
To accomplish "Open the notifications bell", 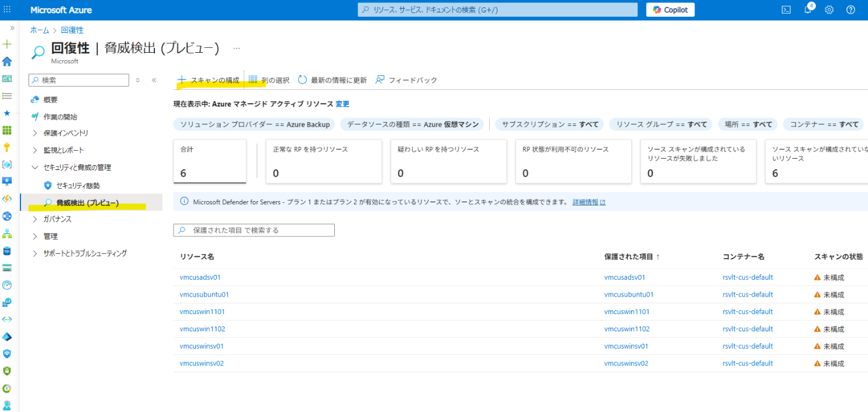I will coord(808,9).
